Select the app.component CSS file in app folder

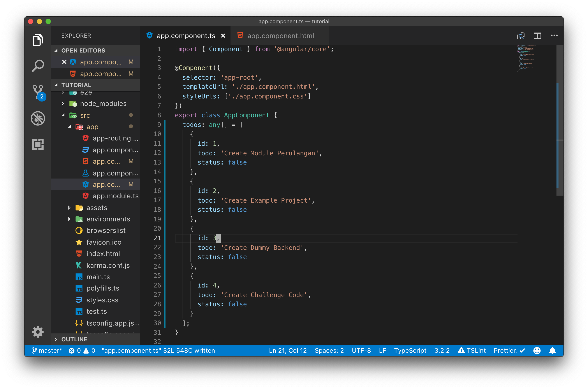pyautogui.click(x=96, y=150)
